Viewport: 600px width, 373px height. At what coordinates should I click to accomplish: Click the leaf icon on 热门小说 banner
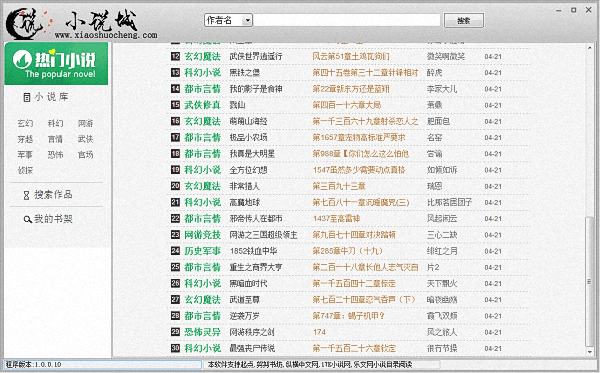pos(22,59)
